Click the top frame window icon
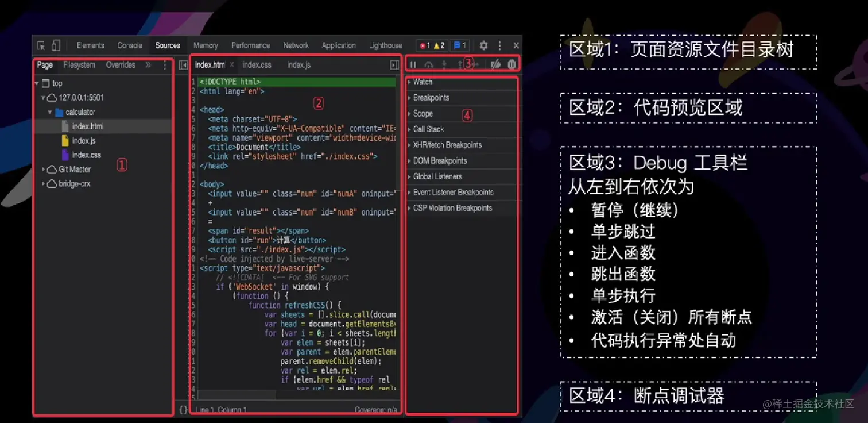868x423 pixels. (46, 83)
